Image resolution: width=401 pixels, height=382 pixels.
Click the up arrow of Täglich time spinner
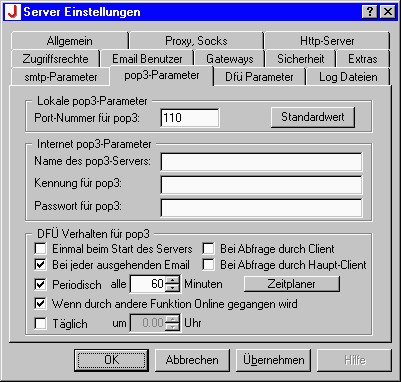coord(172,319)
